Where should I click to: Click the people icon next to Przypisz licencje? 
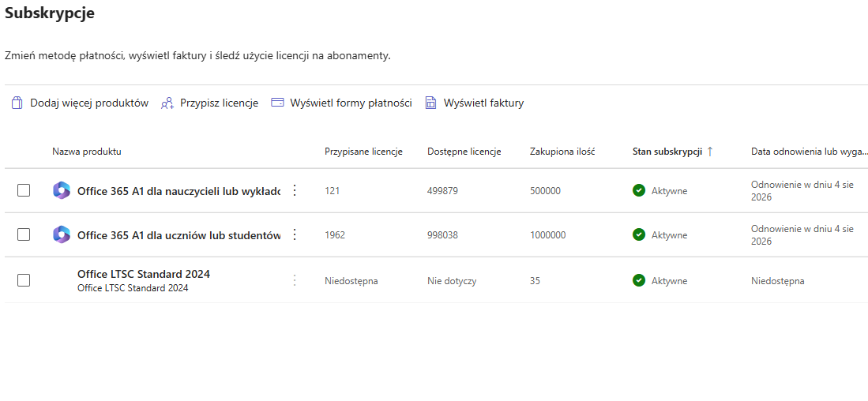tap(167, 103)
